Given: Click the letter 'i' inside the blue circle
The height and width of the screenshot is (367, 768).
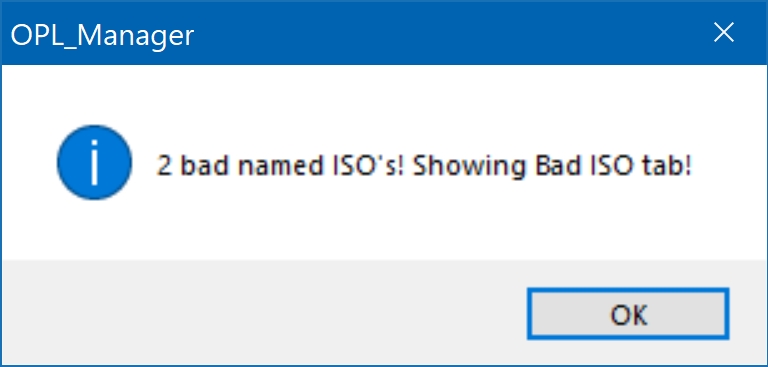Looking at the screenshot, I should click(94, 163).
